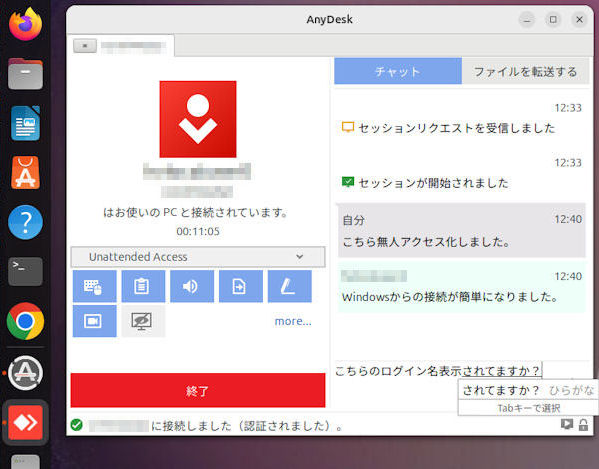Open LibreOffice Writer from the dock
The height and width of the screenshot is (469, 599).
tap(25, 123)
